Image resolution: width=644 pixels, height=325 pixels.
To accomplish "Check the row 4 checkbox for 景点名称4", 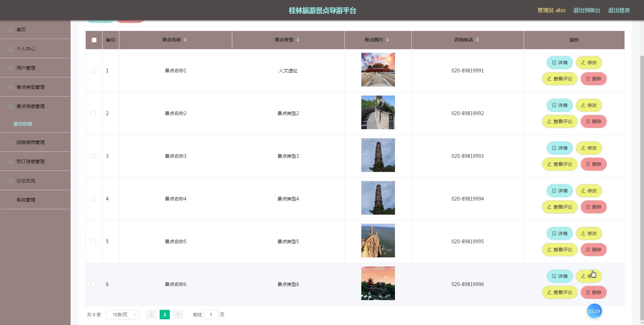I will click(x=93, y=199).
